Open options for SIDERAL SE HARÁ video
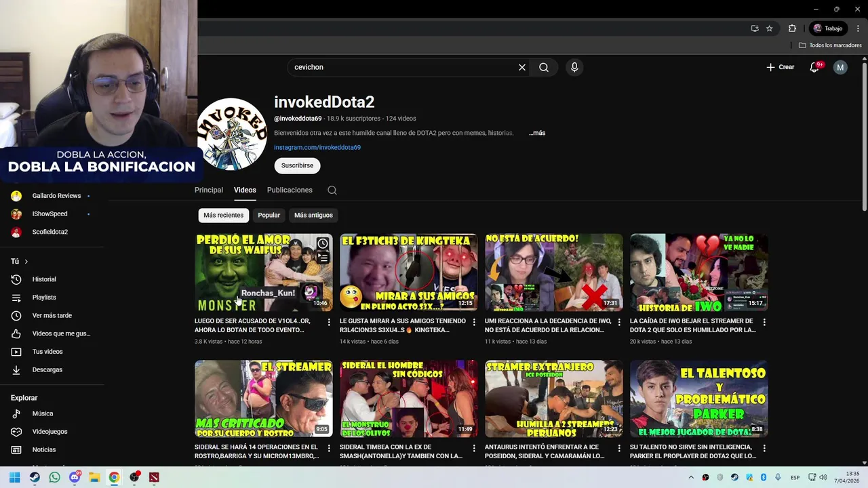Image resolution: width=868 pixels, height=488 pixels. (329, 448)
